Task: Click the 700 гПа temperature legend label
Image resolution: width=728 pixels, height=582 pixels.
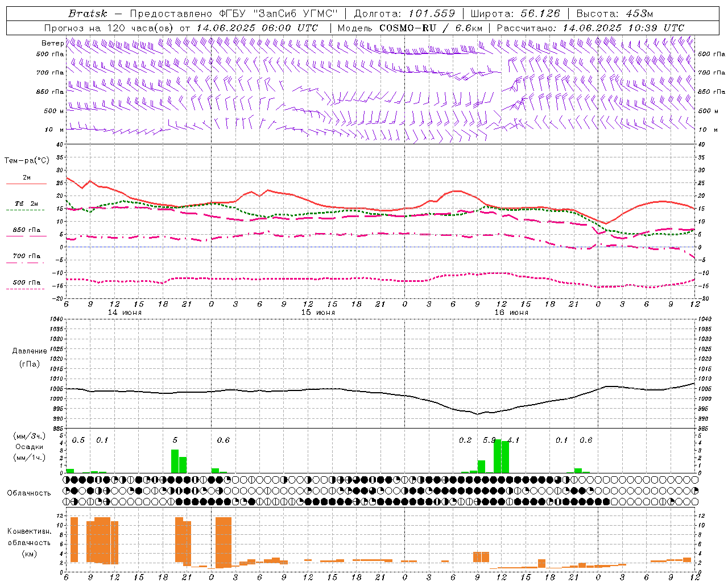Action: [x=27, y=256]
